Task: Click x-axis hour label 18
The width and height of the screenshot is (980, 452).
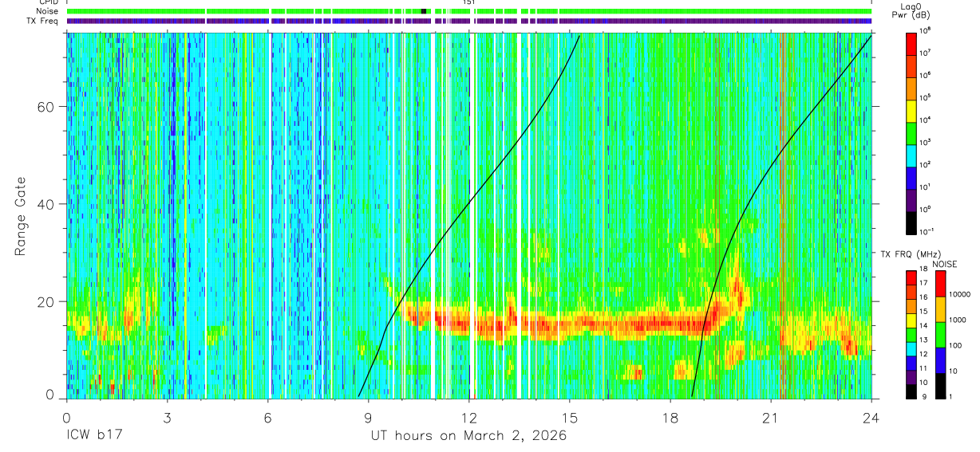Action: click(x=670, y=417)
